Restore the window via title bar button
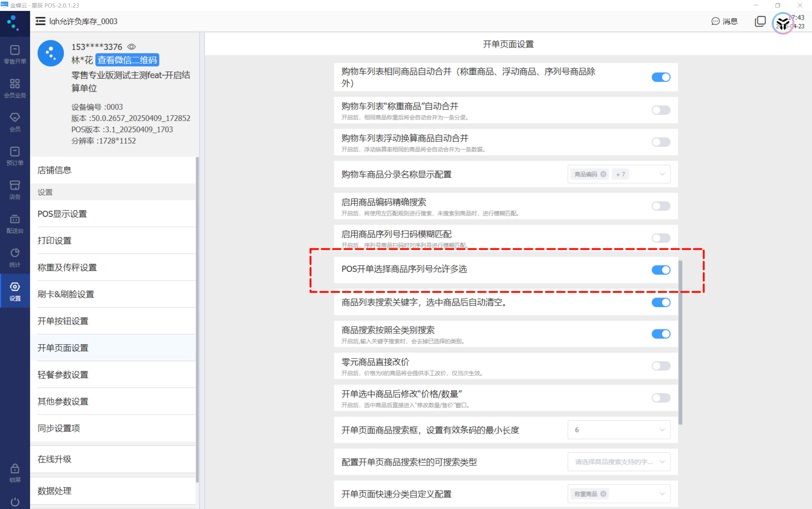 pyautogui.click(x=777, y=5)
